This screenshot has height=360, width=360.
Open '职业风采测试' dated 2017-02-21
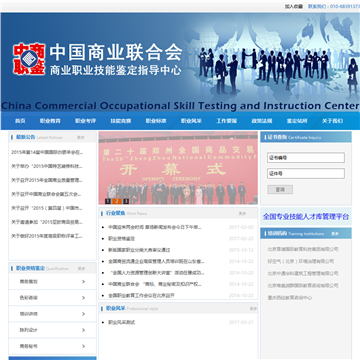pyautogui.click(x=122, y=322)
